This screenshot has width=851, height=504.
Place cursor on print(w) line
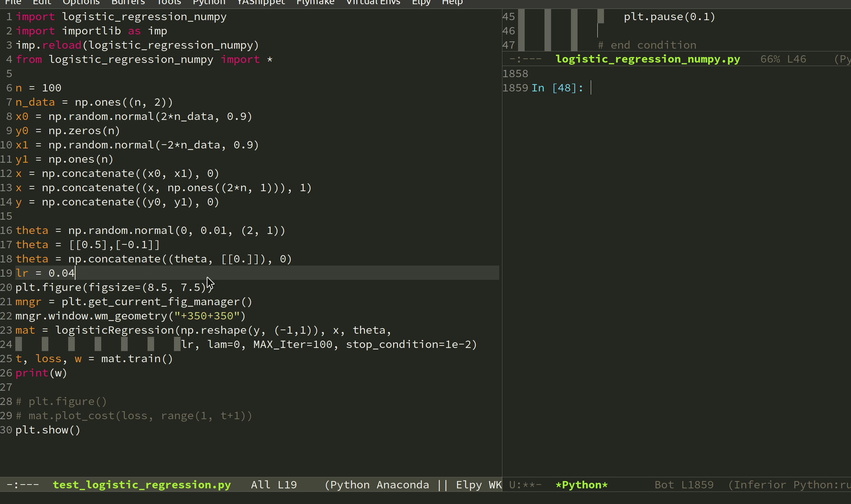pos(41,373)
